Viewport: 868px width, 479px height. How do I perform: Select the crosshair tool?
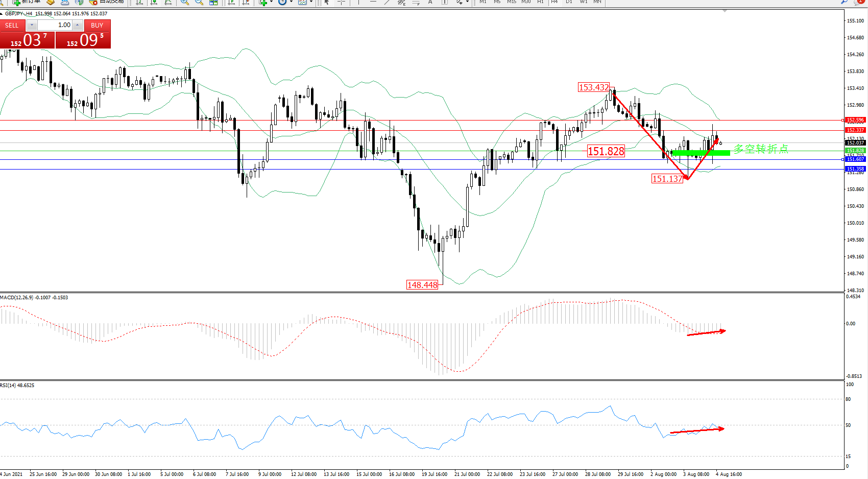(341, 2)
